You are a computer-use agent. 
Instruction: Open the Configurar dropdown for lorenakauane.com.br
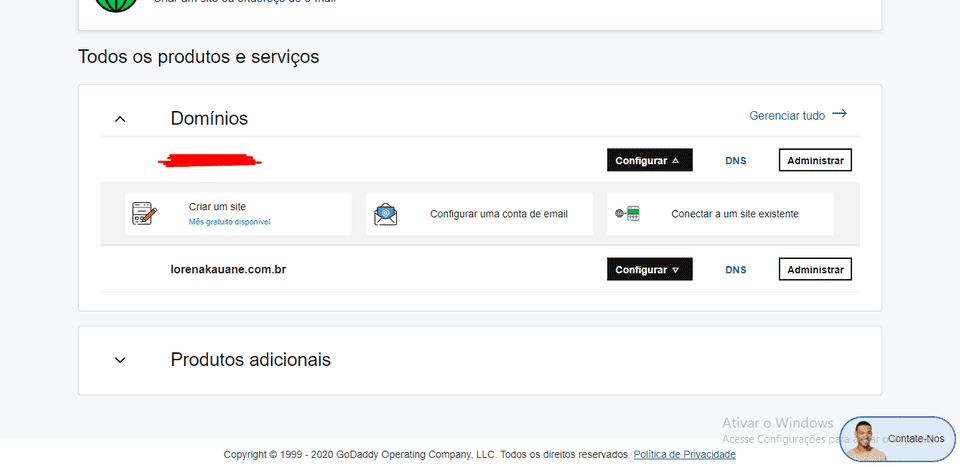point(649,270)
